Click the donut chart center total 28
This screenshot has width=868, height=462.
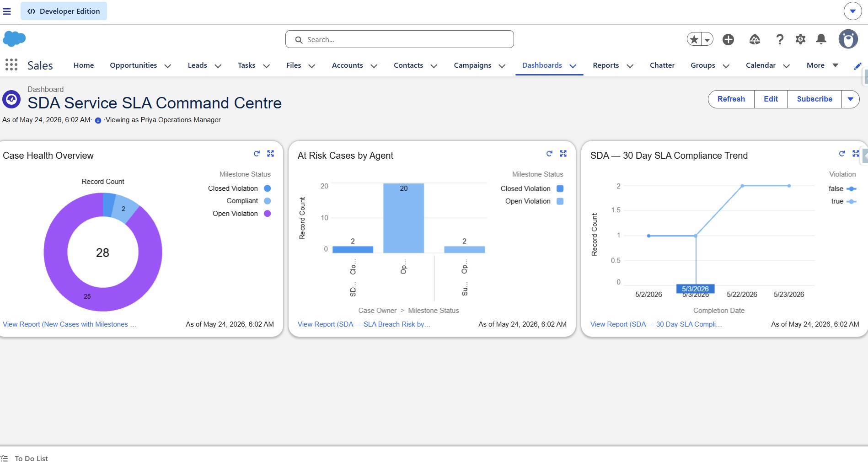click(102, 252)
